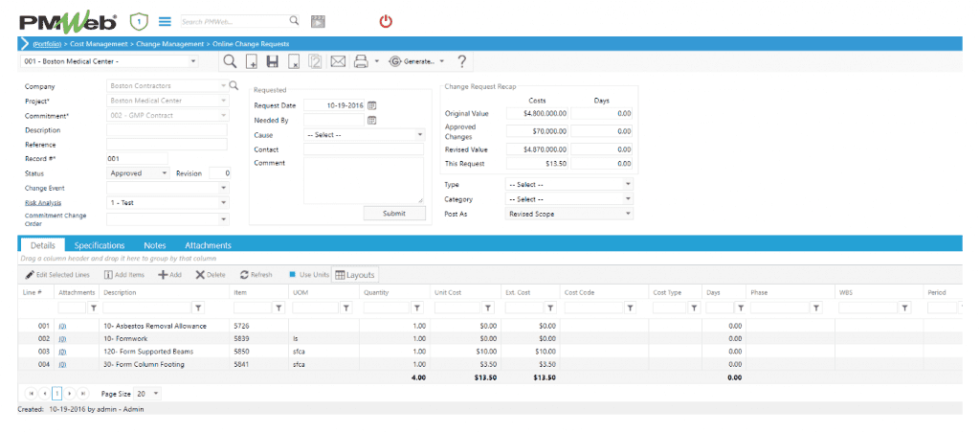Open help with the question mark icon
This screenshot has width=980, height=434.
click(x=462, y=61)
